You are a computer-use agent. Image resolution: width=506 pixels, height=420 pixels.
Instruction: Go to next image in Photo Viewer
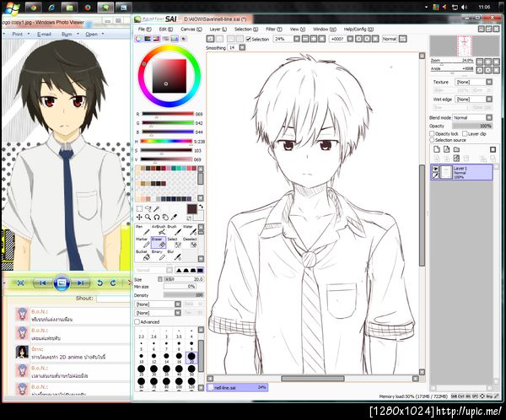80,283
